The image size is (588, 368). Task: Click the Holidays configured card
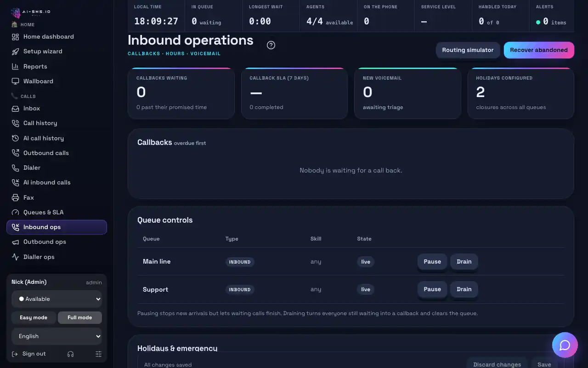point(521,93)
